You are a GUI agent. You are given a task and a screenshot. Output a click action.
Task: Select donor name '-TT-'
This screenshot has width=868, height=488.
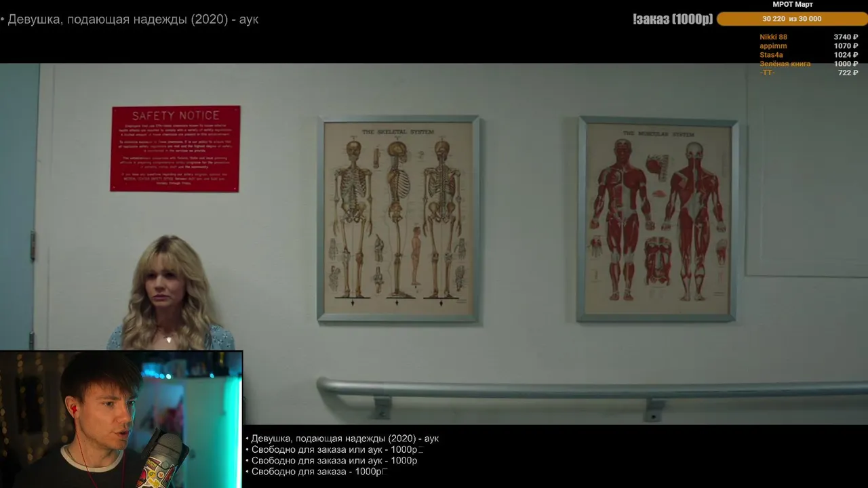[x=767, y=73]
